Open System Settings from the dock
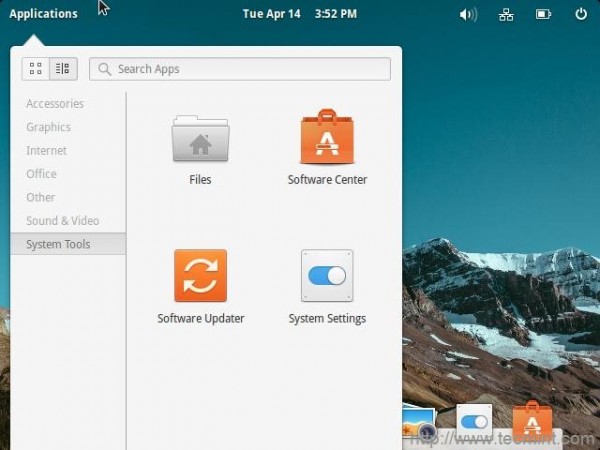600x450 pixels. click(x=474, y=422)
